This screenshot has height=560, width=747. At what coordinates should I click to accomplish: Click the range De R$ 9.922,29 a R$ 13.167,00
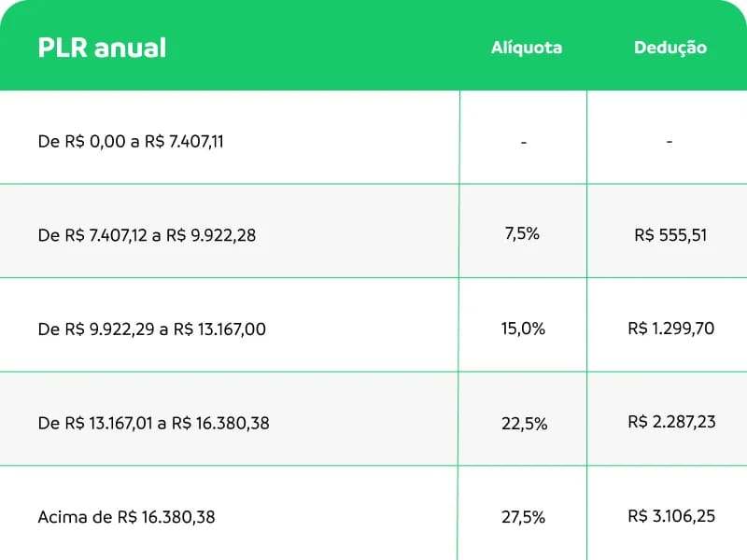tap(151, 329)
